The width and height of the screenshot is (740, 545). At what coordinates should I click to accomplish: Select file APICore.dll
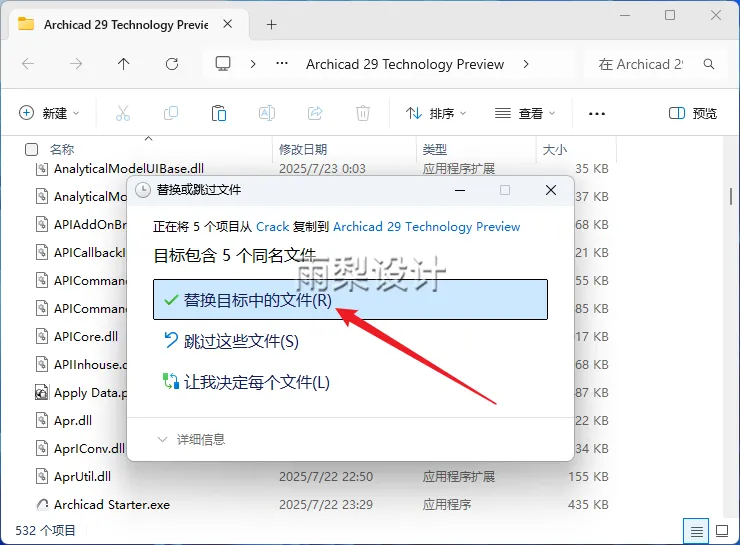pos(86,336)
